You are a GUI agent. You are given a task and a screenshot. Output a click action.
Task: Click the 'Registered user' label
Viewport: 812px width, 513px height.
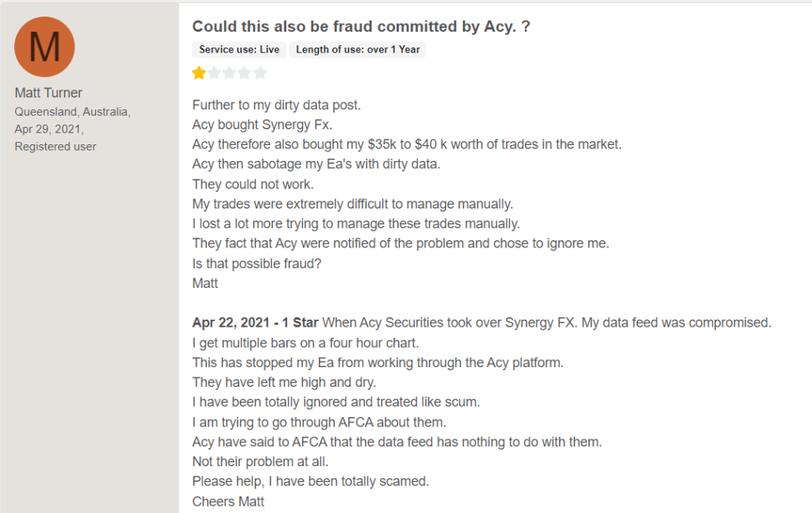pos(56,147)
